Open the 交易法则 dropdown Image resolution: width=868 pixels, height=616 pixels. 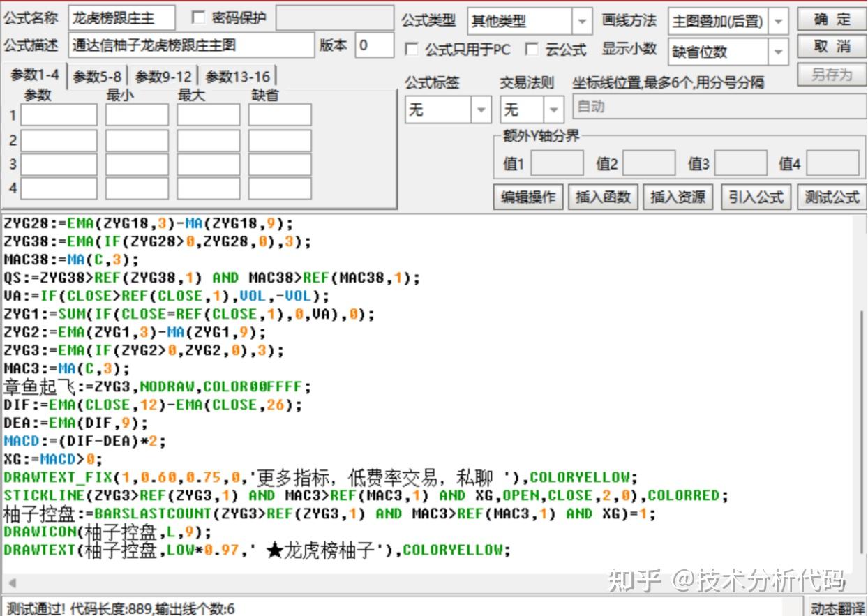click(554, 110)
